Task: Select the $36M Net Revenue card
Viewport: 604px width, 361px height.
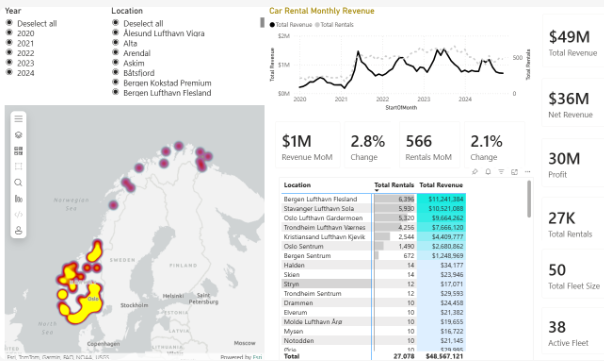Action: pos(573,103)
